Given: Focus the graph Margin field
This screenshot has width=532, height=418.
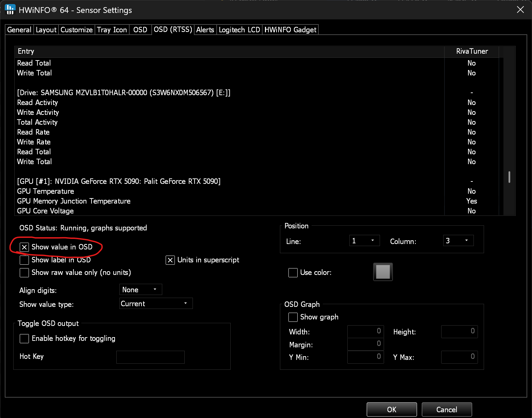Looking at the screenshot, I should (366, 344).
